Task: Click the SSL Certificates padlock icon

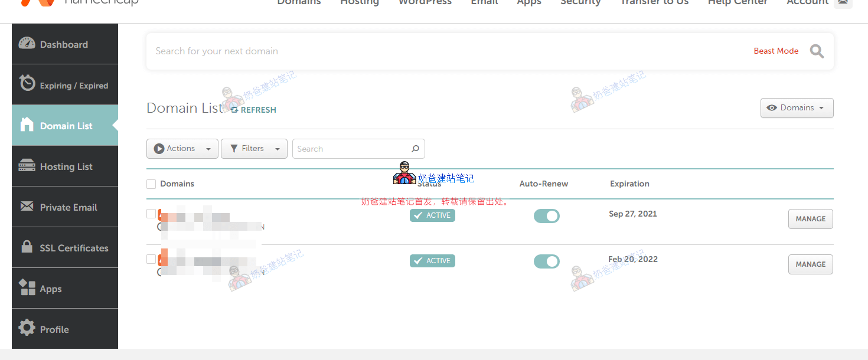Action: coord(27,247)
